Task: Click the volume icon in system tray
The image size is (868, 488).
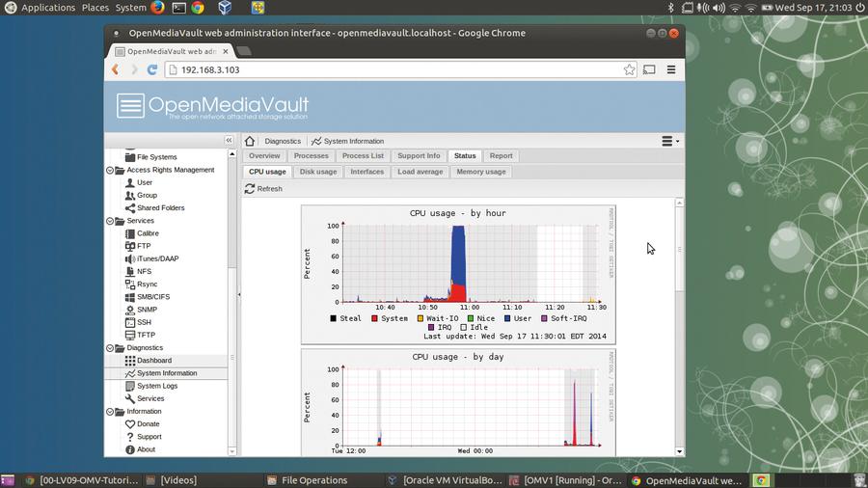Action: coord(719,8)
